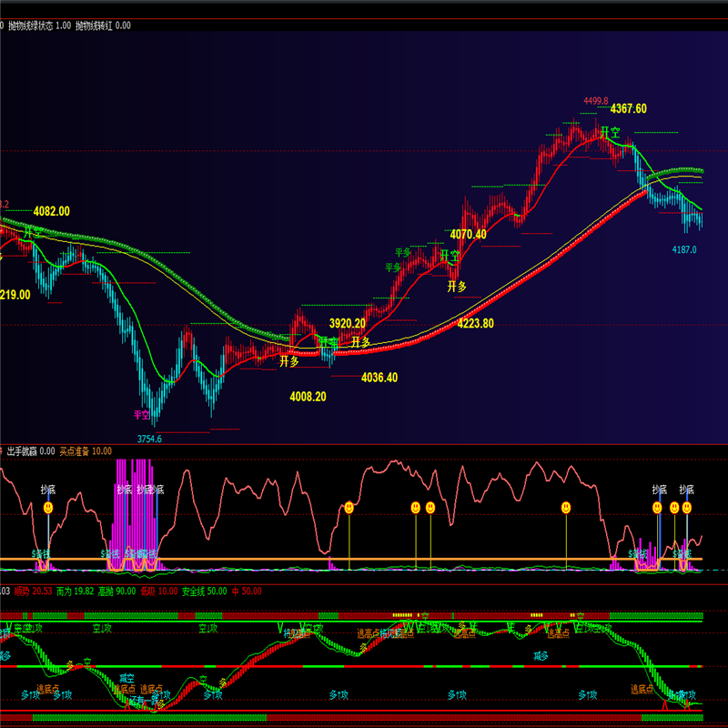Click the smiley directly below the 3920.20 label
The image size is (728, 728).
coord(349,508)
